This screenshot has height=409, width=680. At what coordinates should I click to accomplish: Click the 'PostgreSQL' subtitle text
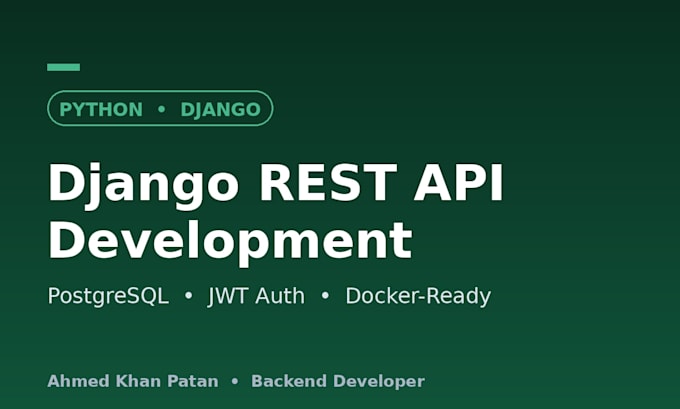click(108, 296)
